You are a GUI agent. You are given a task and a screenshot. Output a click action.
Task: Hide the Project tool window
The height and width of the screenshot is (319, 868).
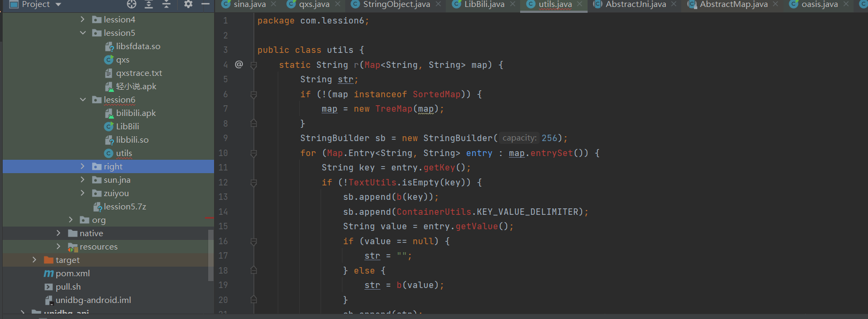tap(205, 4)
